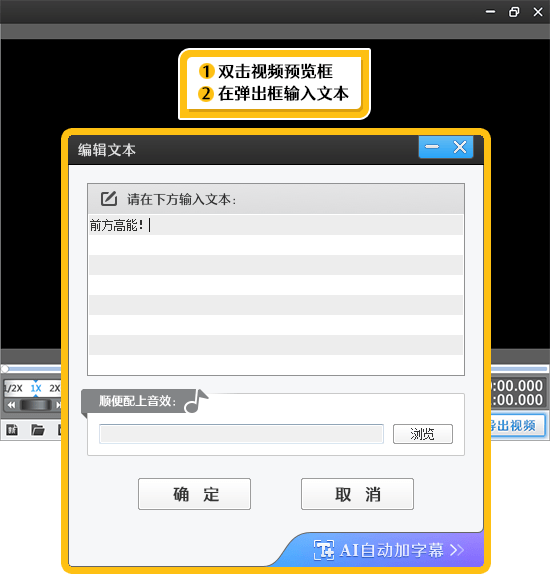Click 导出视频 export video button
Screen dimensions: 550x577
coord(517,426)
